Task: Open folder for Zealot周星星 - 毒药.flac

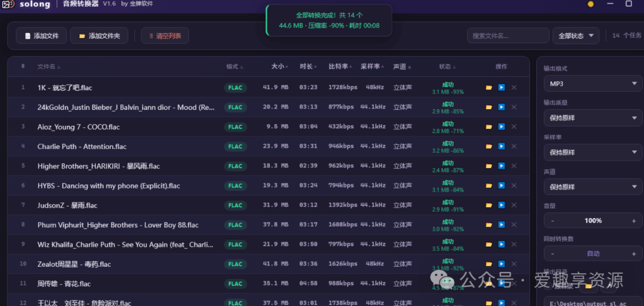Action: [x=489, y=264]
